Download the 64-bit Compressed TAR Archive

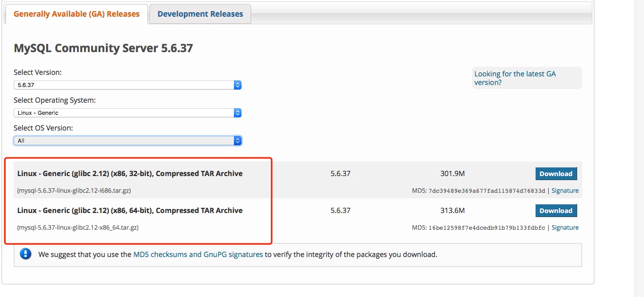click(x=556, y=210)
